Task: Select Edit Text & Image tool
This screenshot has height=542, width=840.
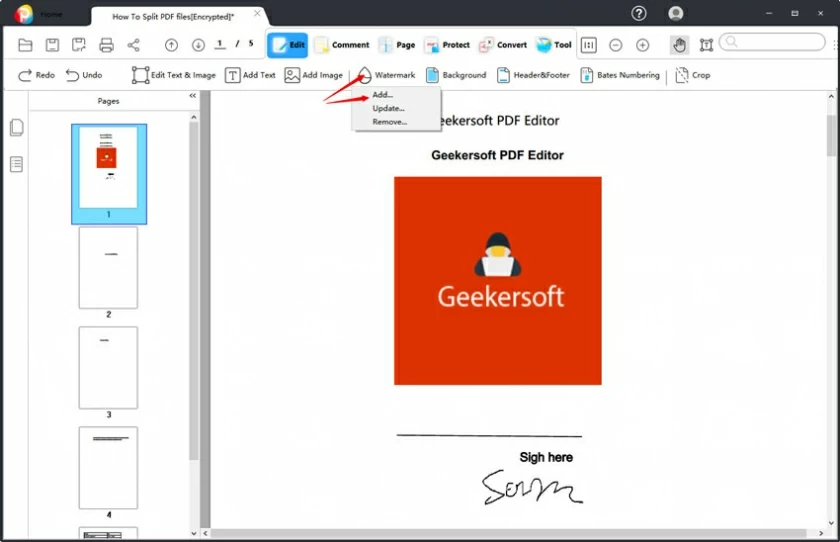Action: tap(174, 75)
